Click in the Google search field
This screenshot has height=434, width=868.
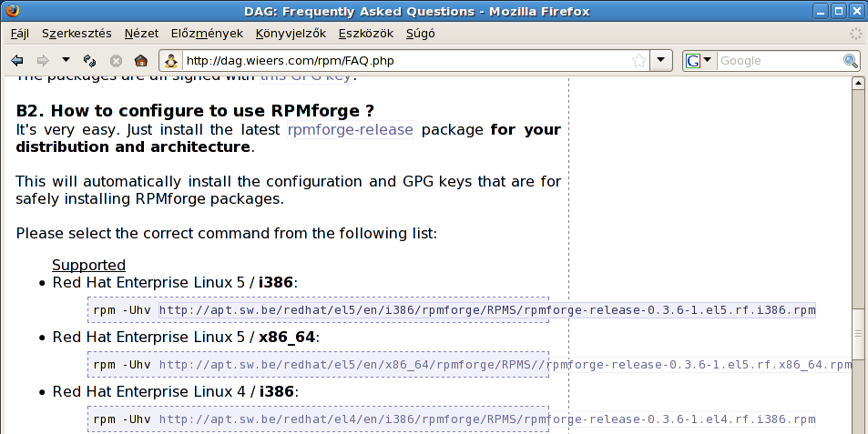coord(779,61)
